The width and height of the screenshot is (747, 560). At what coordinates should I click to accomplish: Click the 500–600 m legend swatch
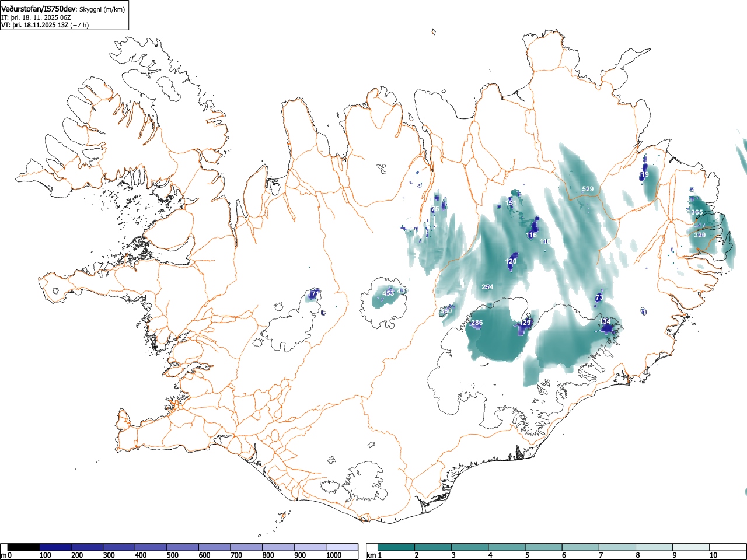[x=183, y=547]
